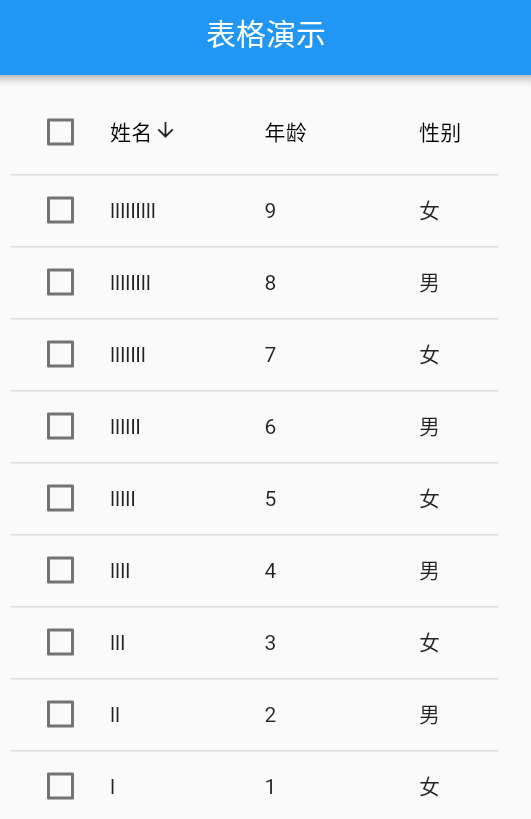
Task: Click the name cell with nine bars
Action: 133,211
